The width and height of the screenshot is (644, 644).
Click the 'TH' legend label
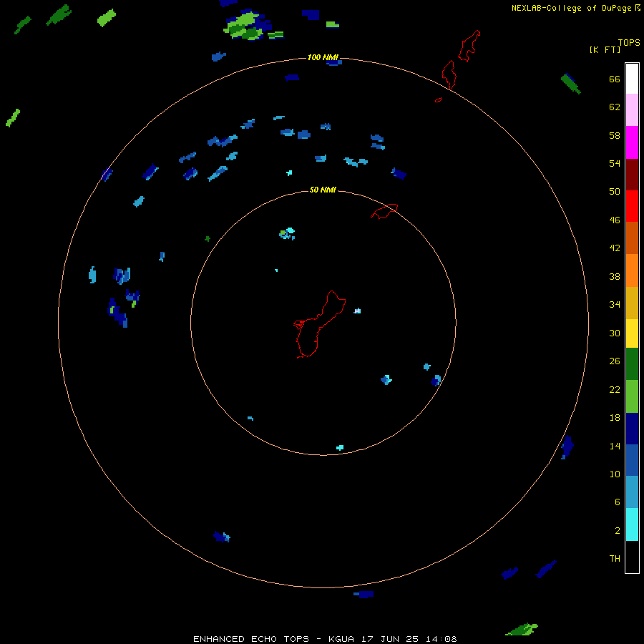point(615,559)
